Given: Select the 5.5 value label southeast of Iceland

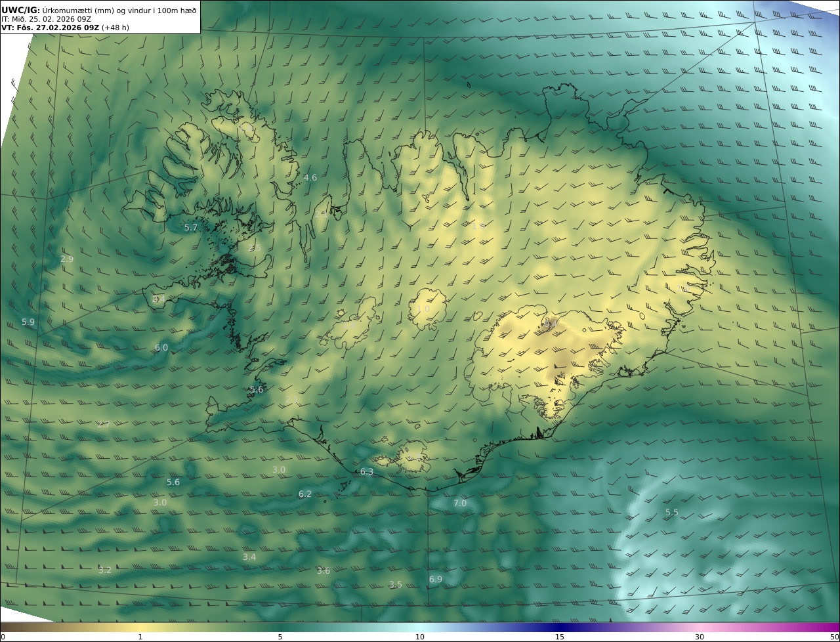Looking at the screenshot, I should [672, 513].
